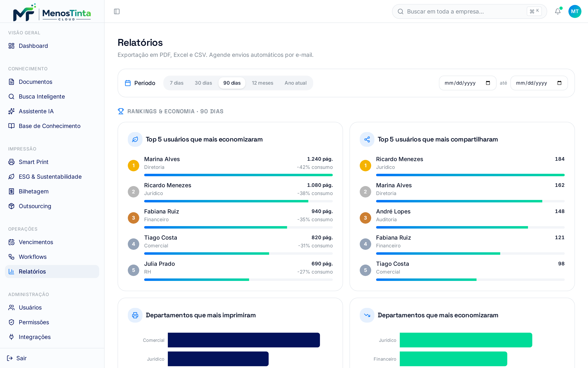Image resolution: width=588 pixels, height=368 pixels.
Task: Open the start date calendar picker
Action: 488,83
